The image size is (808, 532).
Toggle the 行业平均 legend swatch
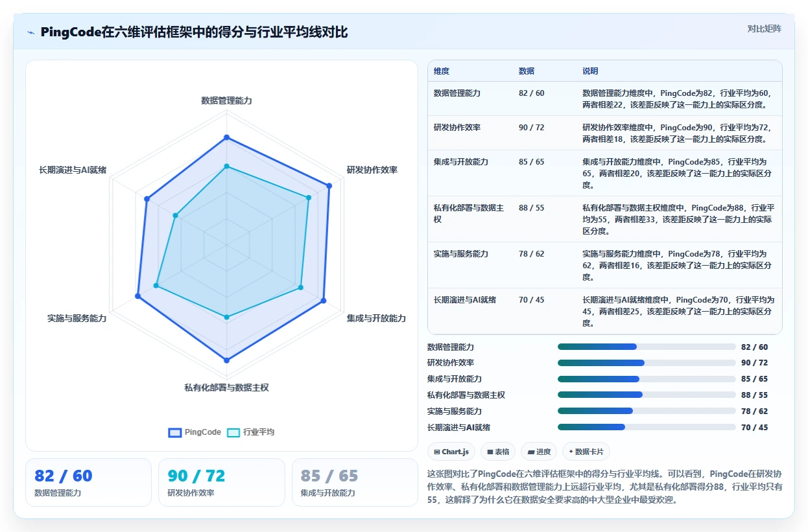[x=233, y=432]
